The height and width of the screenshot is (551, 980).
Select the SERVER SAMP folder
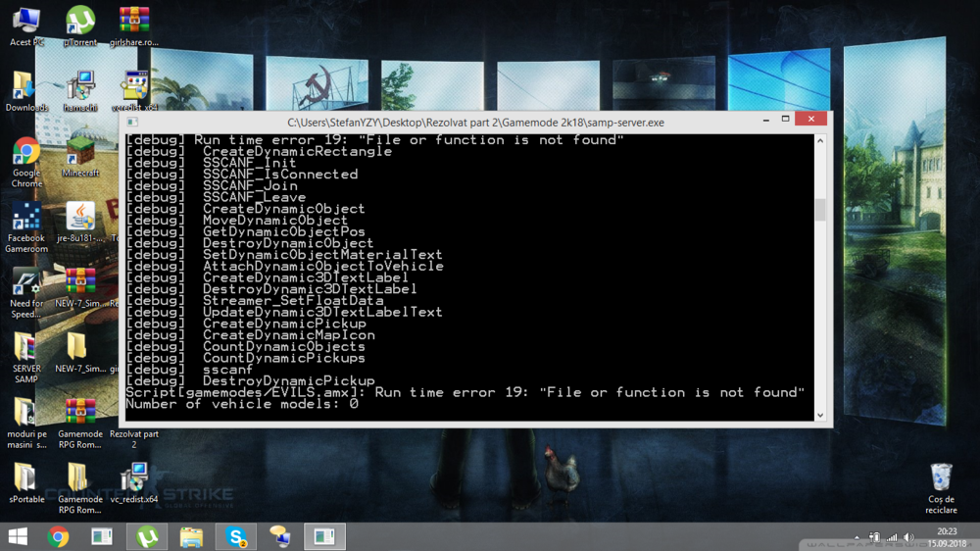[x=26, y=358]
